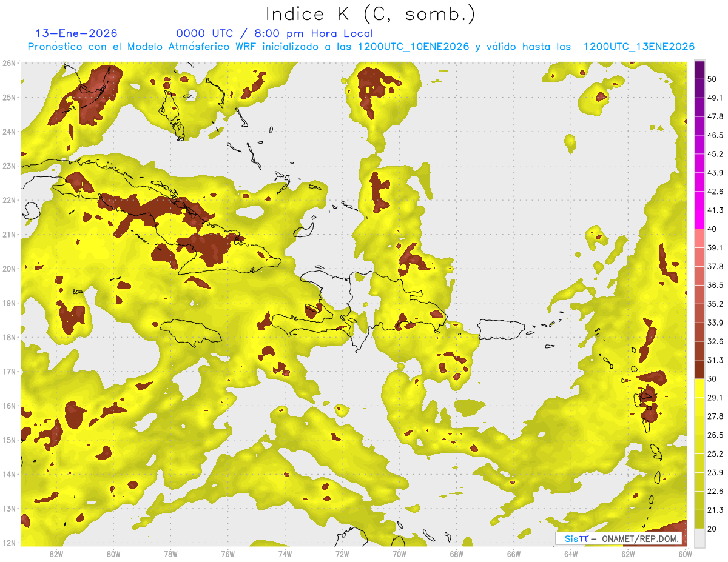This screenshot has height=562, width=728.
Task: Click the 18N latitude label
Action: [x=9, y=337]
